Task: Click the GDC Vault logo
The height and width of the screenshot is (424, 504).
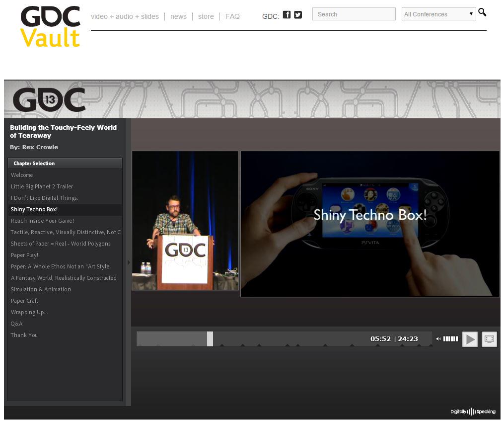Action: coord(50,26)
